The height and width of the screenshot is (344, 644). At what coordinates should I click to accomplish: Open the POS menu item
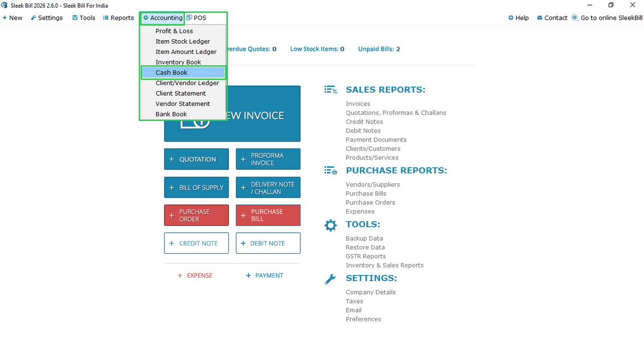(196, 18)
